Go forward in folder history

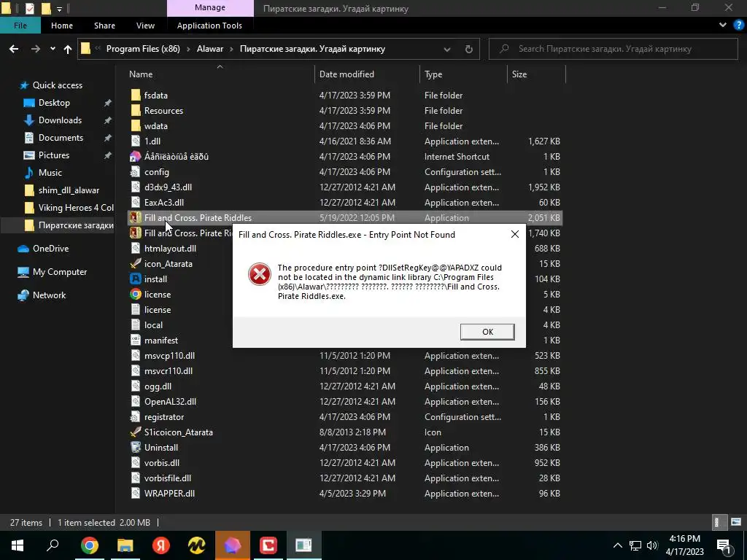click(x=36, y=49)
